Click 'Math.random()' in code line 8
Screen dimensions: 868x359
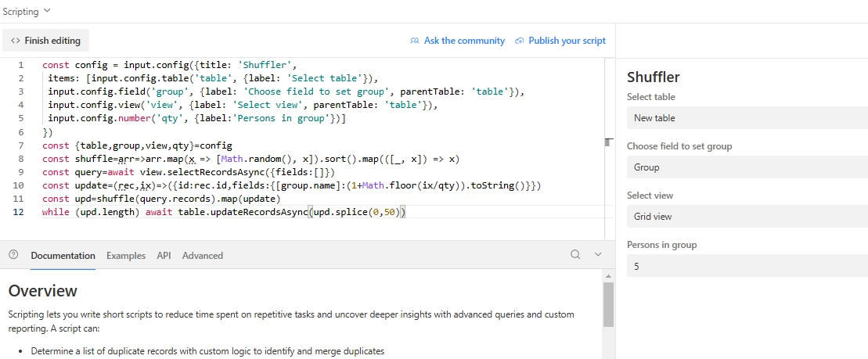[x=256, y=159]
